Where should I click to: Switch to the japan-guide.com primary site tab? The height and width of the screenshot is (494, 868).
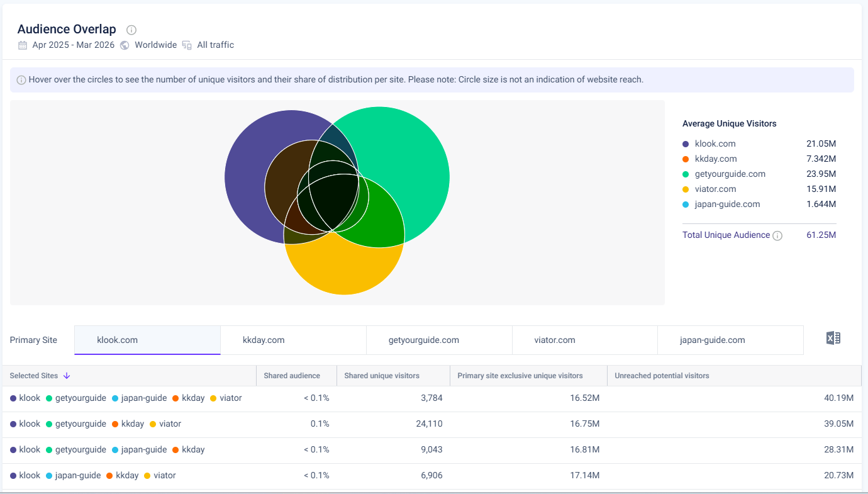pos(730,340)
